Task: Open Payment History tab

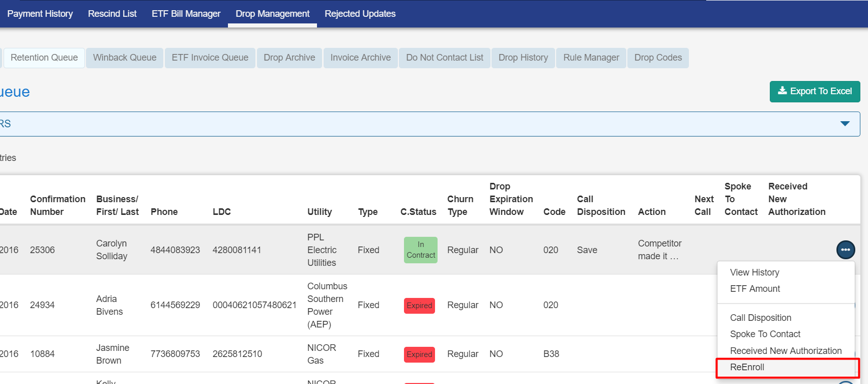Action: [40, 14]
